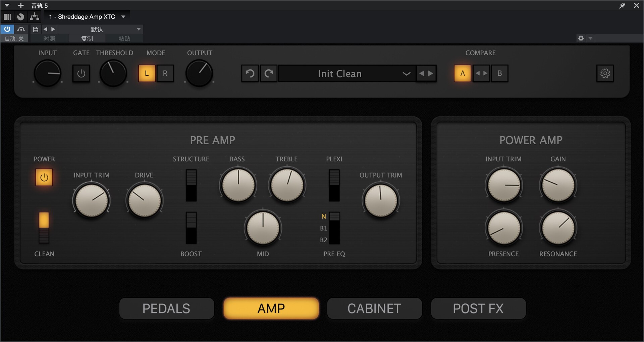Click the PRE EQ selector switch

334,228
